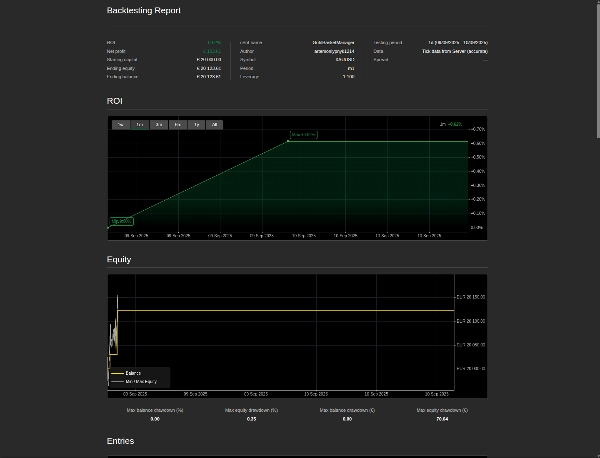Click the Backtesting Report title
This screenshot has height=458, width=600.
click(143, 10)
